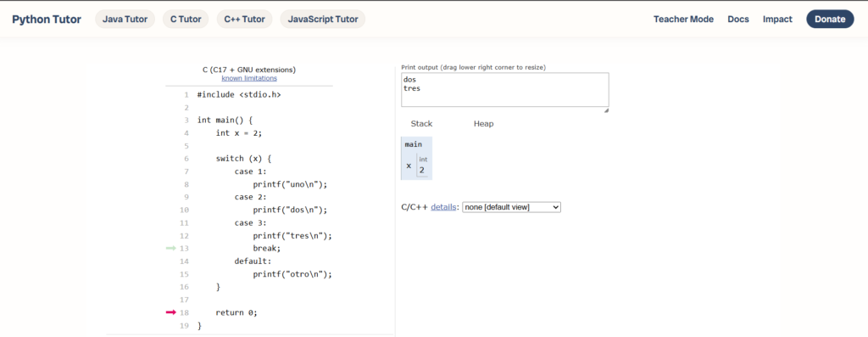Click the return 0; line
The height and width of the screenshot is (337, 868).
[x=237, y=312]
